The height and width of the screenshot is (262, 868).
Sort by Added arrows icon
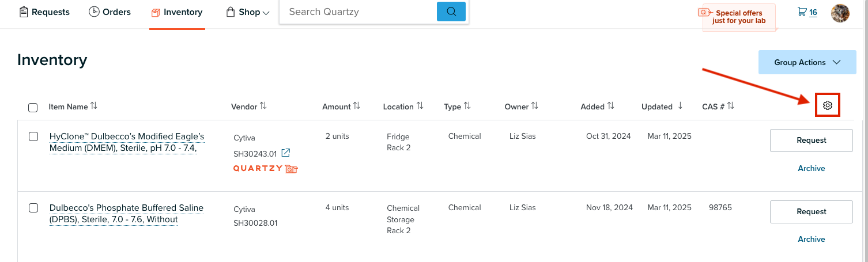(x=610, y=106)
